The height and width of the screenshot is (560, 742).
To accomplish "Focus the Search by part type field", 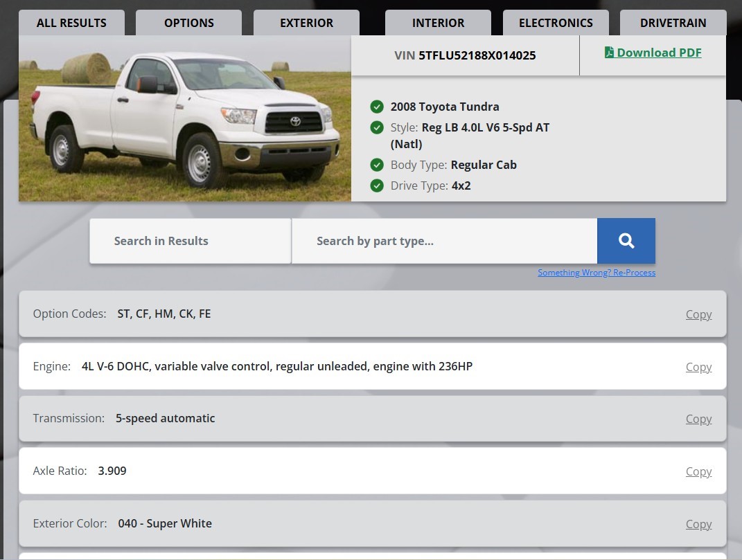I will tap(444, 241).
